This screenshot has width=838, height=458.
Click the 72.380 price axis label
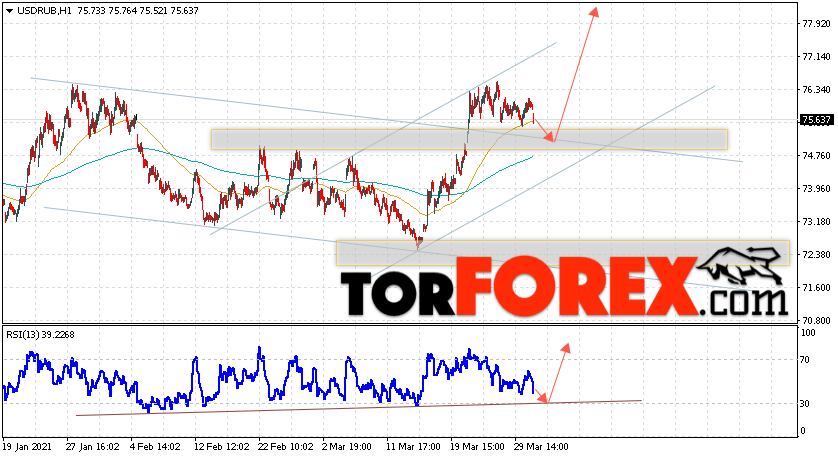(817, 255)
